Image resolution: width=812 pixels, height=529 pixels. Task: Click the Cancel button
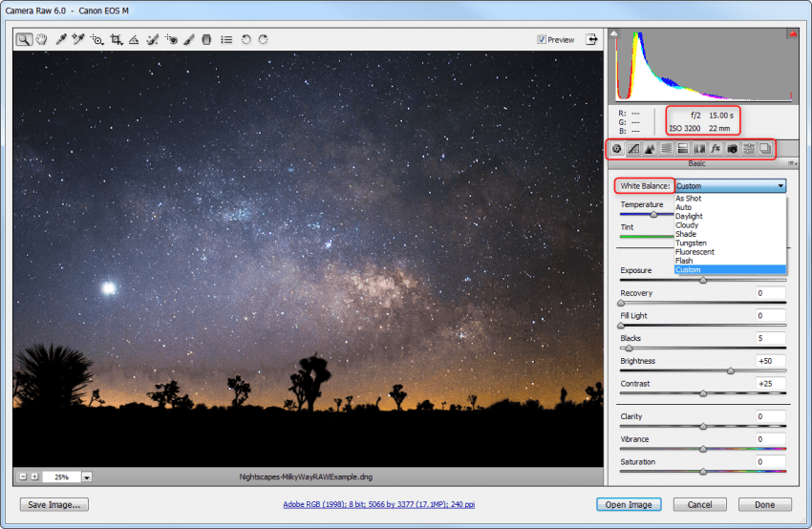click(699, 505)
